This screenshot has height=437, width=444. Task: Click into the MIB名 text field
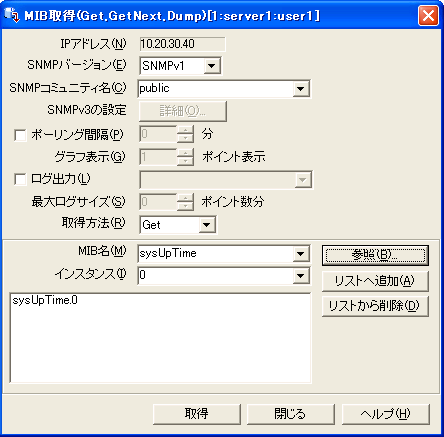pyautogui.click(x=215, y=254)
